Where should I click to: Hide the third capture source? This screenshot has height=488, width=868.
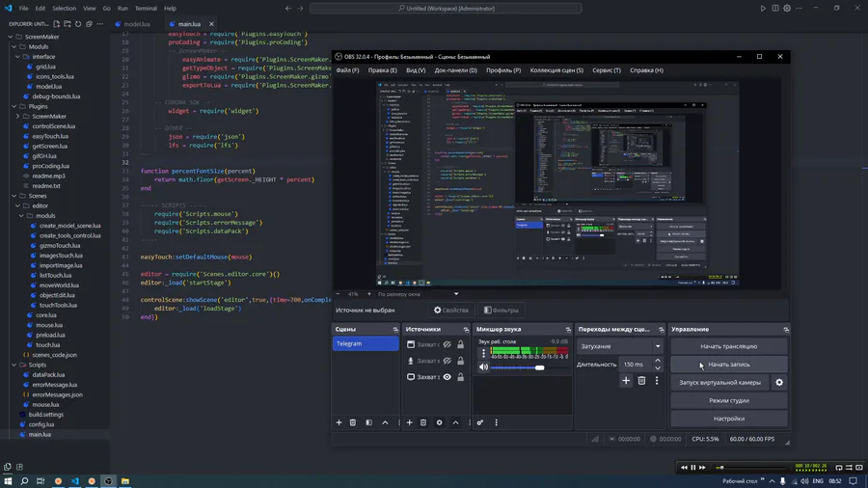[448, 377]
